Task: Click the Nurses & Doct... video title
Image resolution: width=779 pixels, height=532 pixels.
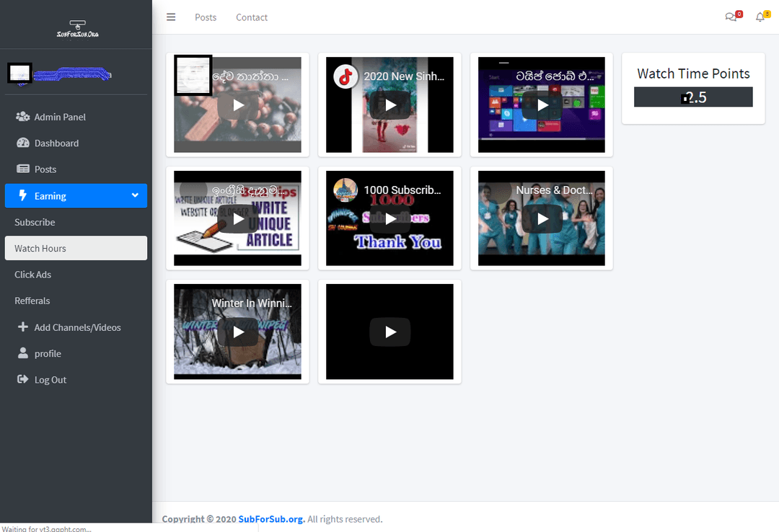Action: [554, 190]
